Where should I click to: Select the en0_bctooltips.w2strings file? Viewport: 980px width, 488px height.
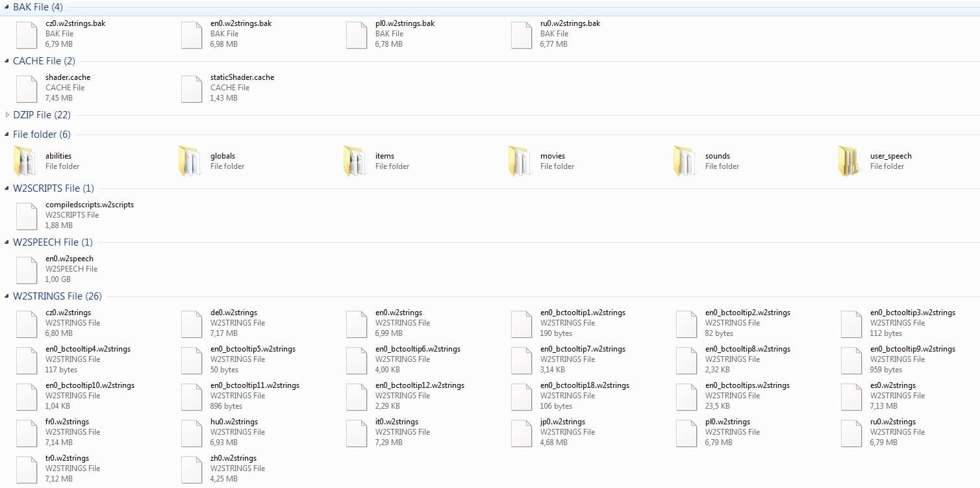click(747, 385)
